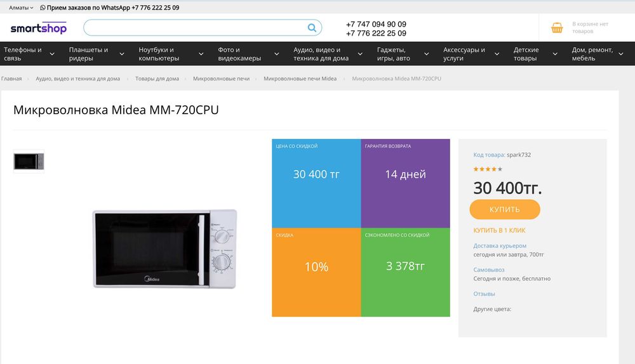Expand Аудио, видео и техника chevron
Screen dimensions: 635x364
tap(360, 54)
